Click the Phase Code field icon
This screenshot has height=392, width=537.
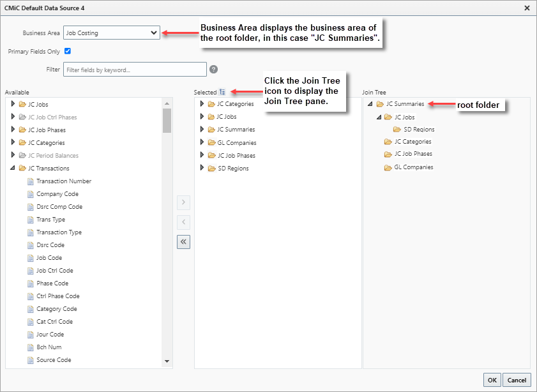pos(31,283)
